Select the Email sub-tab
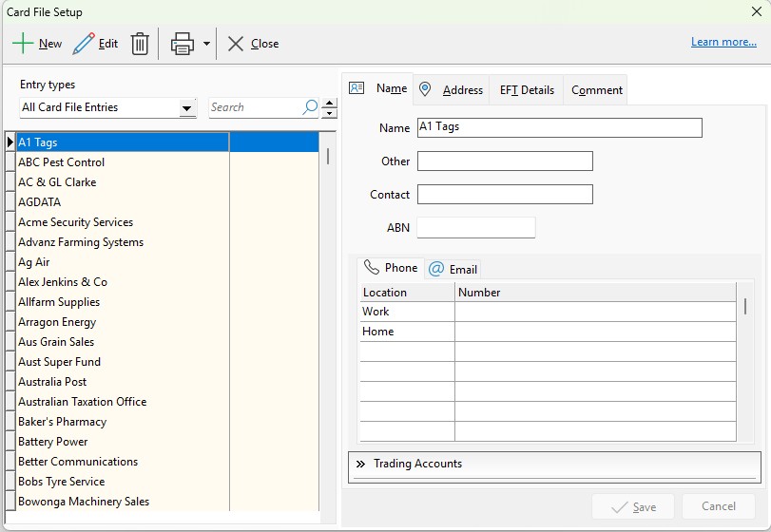Screen dimensions: 771x532 (x=453, y=269)
